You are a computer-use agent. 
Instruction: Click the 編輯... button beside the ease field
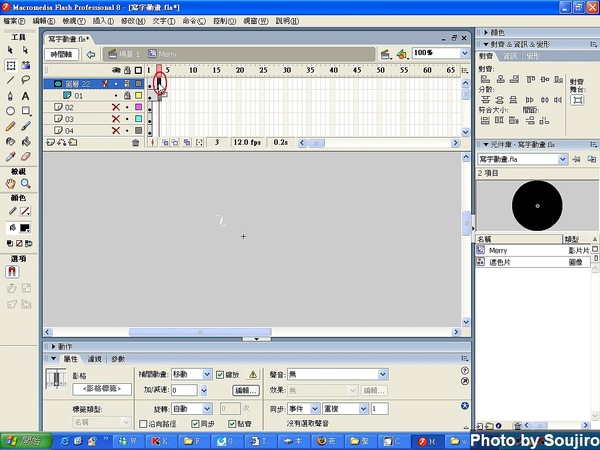point(247,390)
